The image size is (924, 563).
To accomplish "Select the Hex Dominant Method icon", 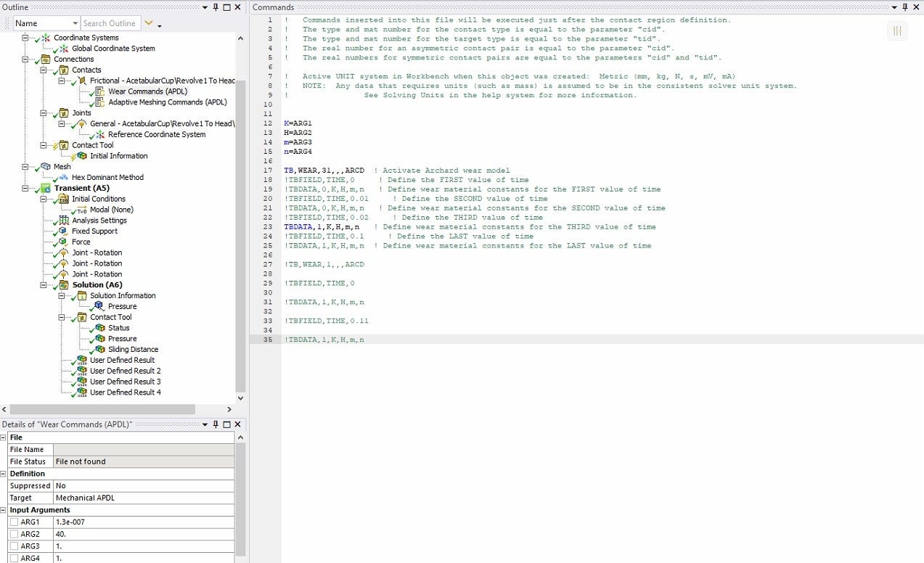I will coord(62,178).
